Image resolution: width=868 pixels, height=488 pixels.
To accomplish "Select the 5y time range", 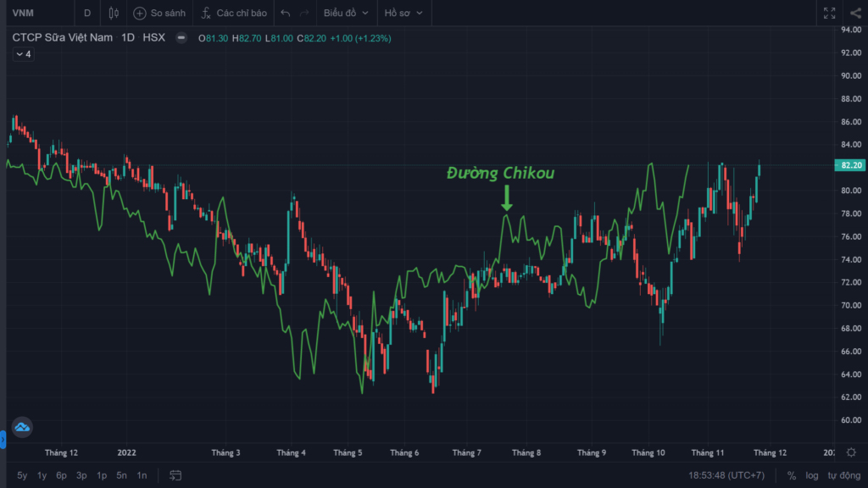I will tap(22, 475).
